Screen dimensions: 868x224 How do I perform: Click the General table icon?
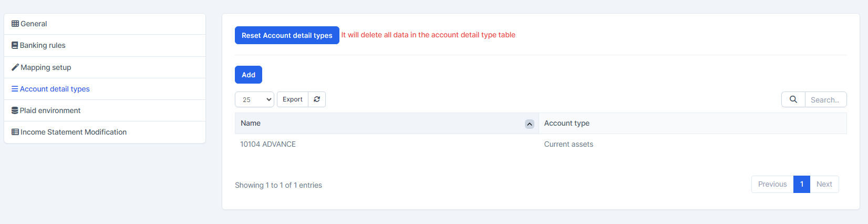tap(15, 24)
